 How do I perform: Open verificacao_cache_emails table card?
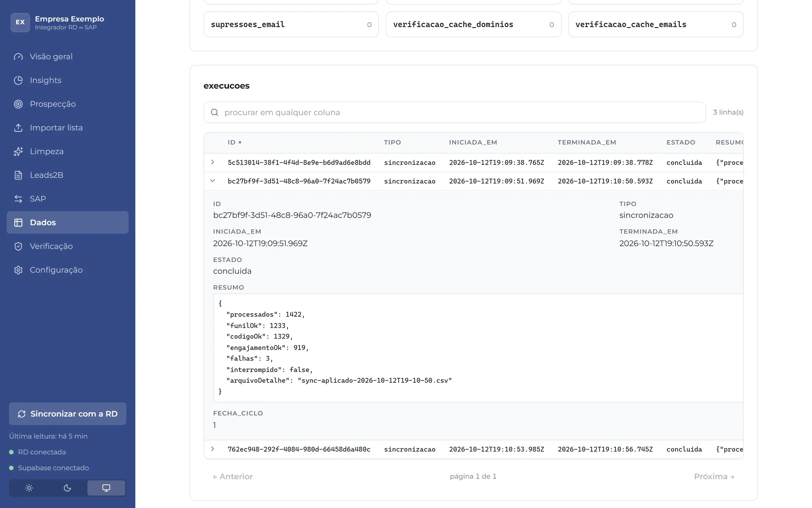point(656,24)
